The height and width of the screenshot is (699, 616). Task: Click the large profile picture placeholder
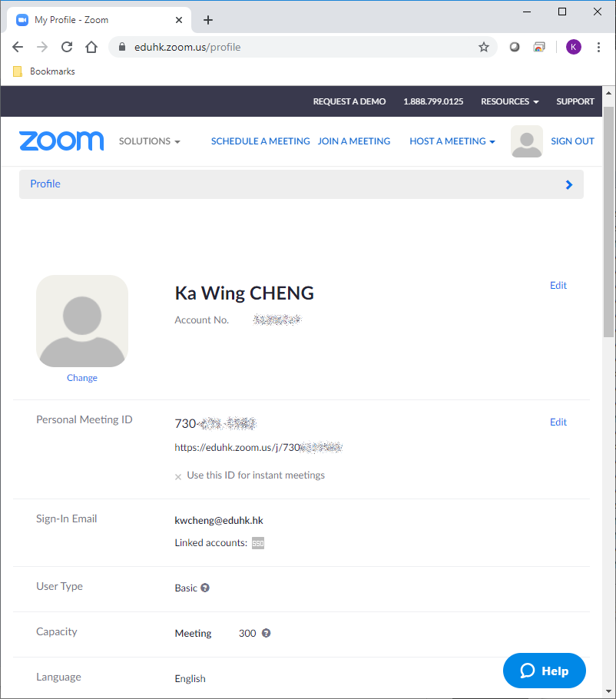[x=82, y=321]
